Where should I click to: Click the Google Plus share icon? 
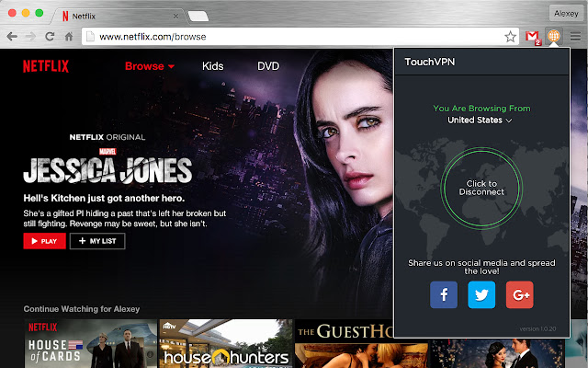519,294
